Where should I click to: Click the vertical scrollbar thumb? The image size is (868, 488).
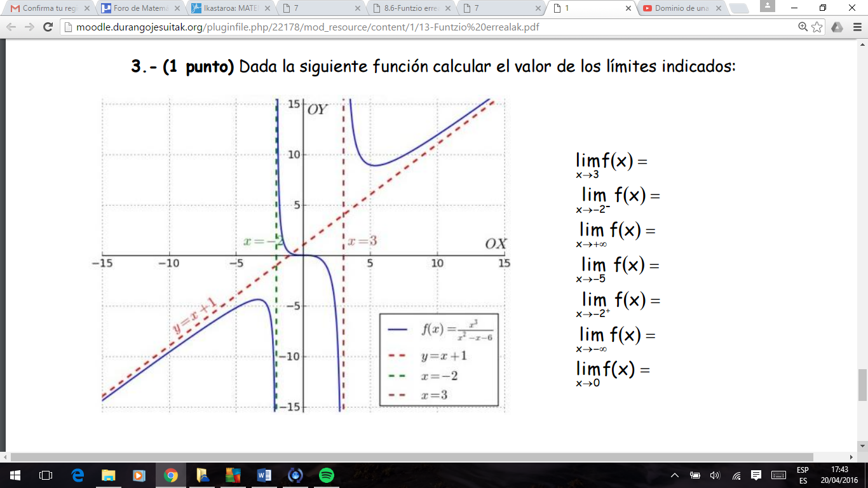(x=862, y=384)
